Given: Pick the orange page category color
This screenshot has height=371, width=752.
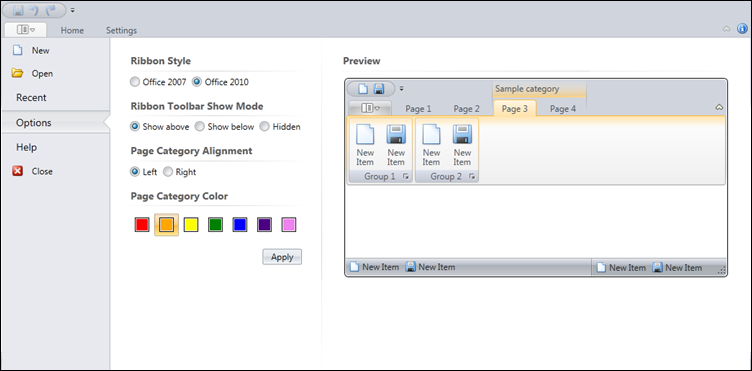Looking at the screenshot, I should pos(166,225).
